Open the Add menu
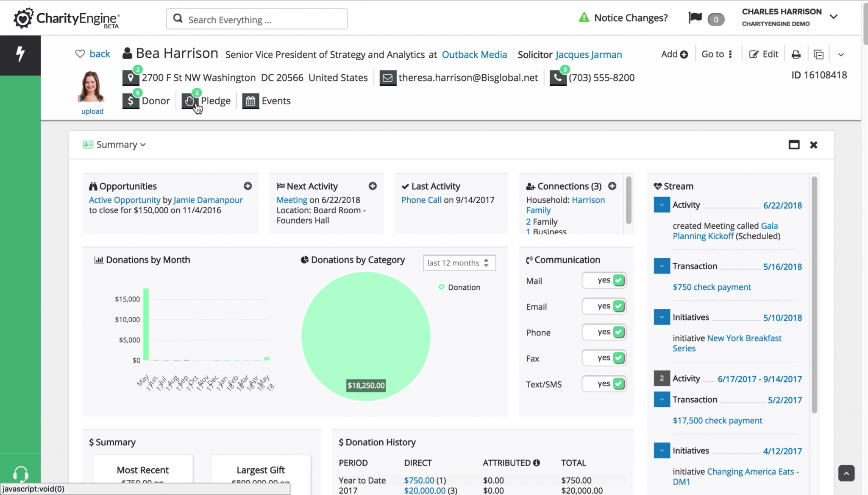 click(674, 54)
